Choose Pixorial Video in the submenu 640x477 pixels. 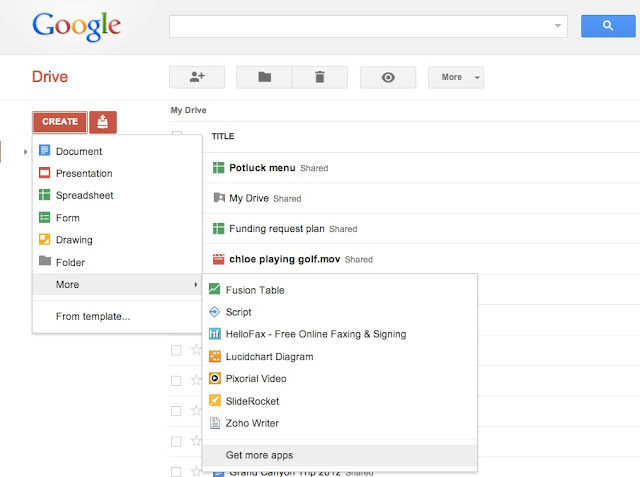(256, 379)
